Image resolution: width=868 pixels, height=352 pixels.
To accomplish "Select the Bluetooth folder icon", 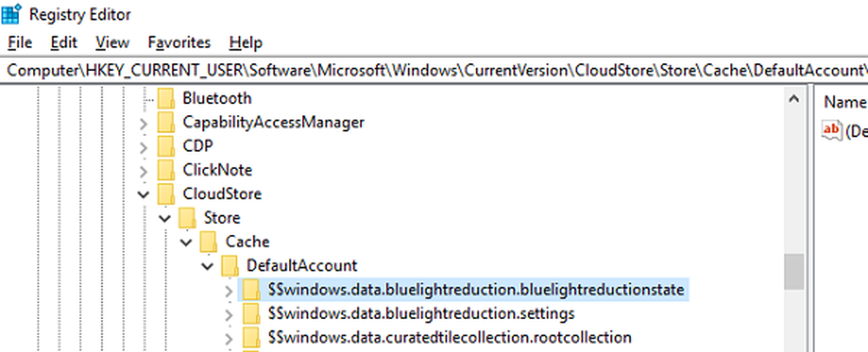I will 166,98.
